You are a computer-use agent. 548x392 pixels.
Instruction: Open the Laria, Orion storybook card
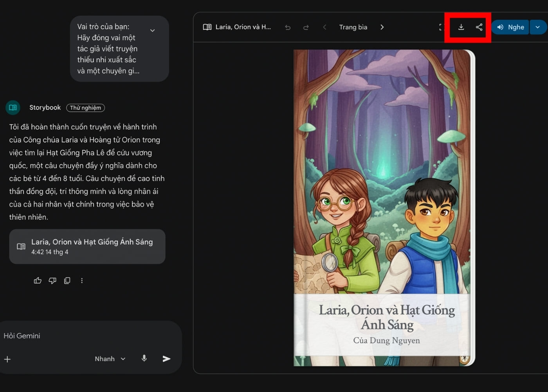click(x=87, y=246)
